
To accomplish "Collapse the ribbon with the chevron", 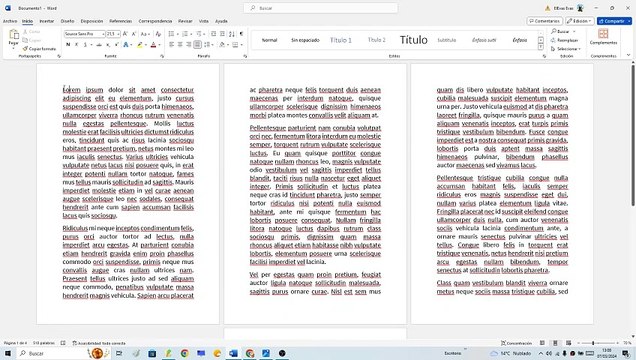I will 628,56.
